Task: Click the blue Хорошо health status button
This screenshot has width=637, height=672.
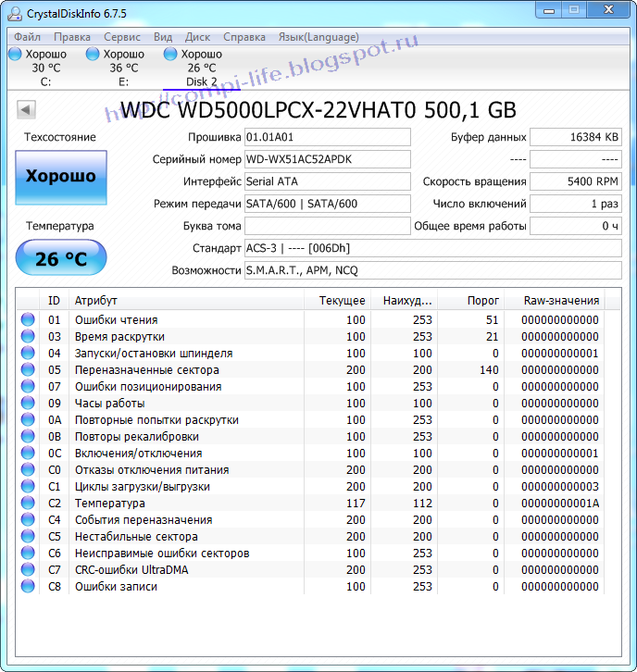Action: [x=61, y=177]
